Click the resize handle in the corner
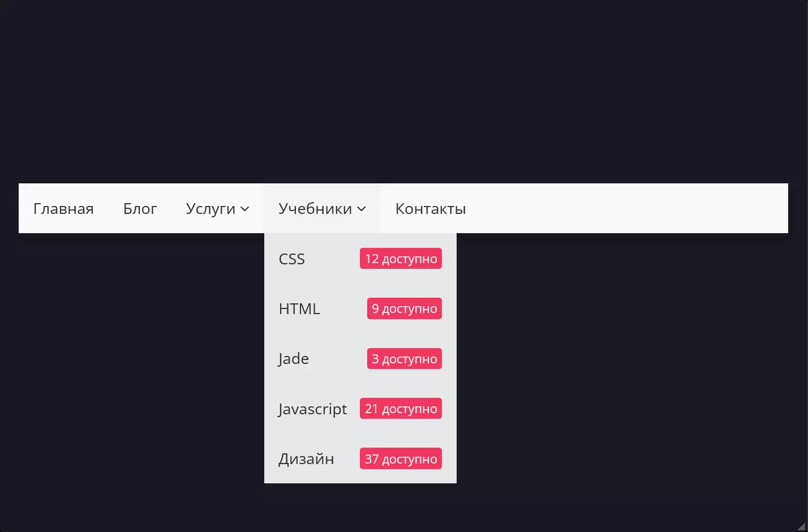This screenshot has height=532, width=808. click(801, 526)
